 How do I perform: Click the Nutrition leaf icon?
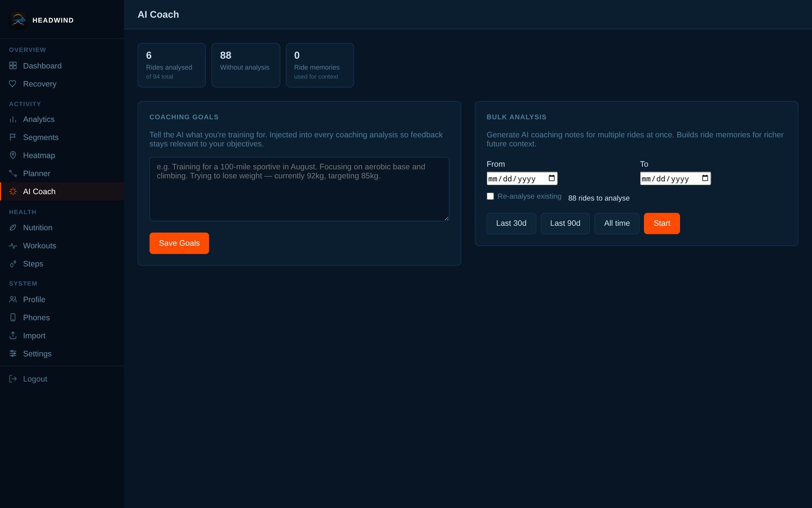click(13, 228)
